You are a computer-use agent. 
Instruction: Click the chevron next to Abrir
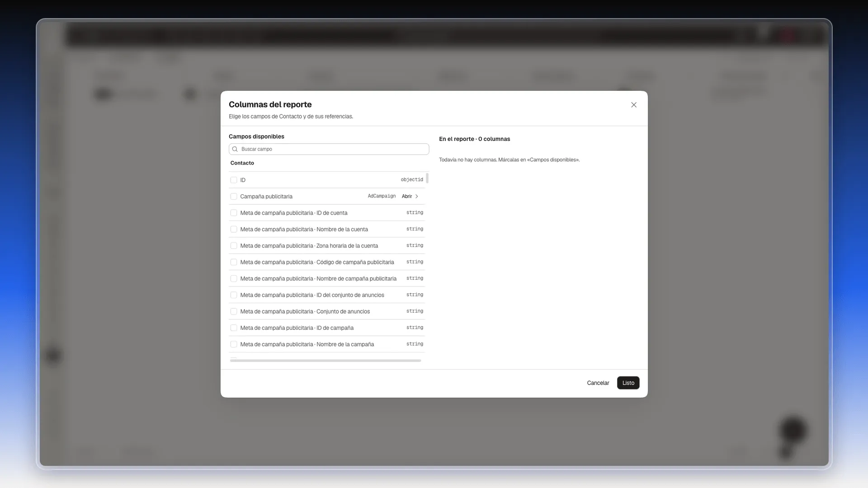point(417,197)
